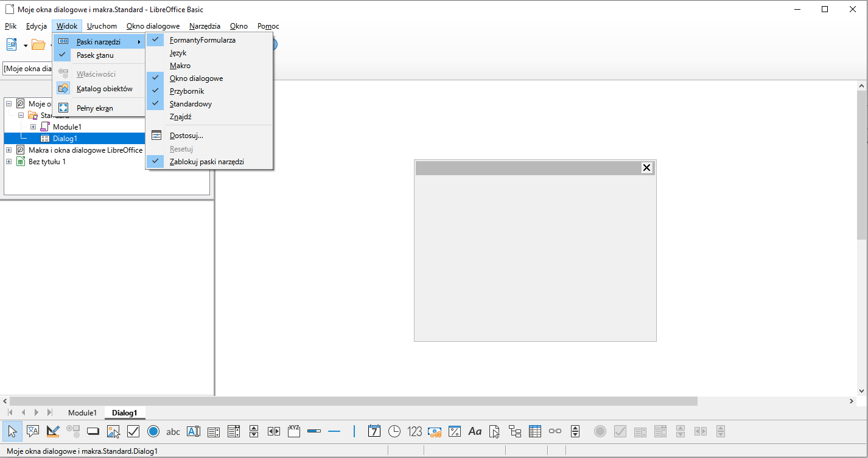Open the Narzędzia menu
The width and height of the screenshot is (868, 458).
pos(205,26)
